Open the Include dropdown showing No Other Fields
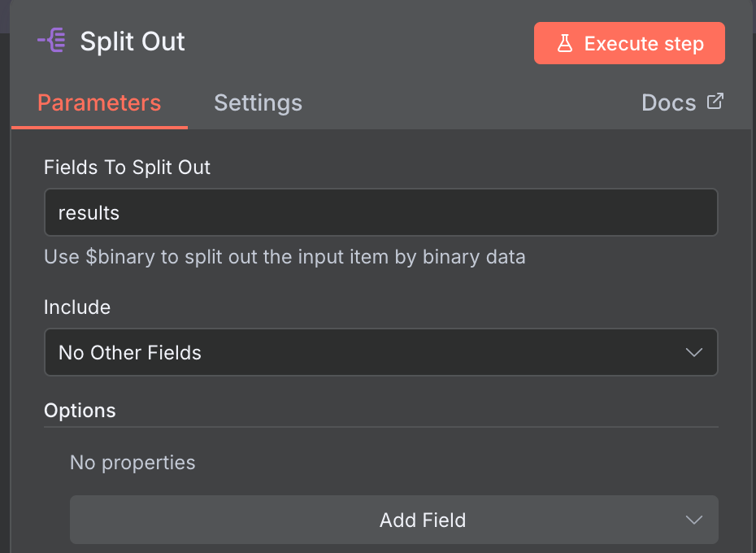 [380, 352]
